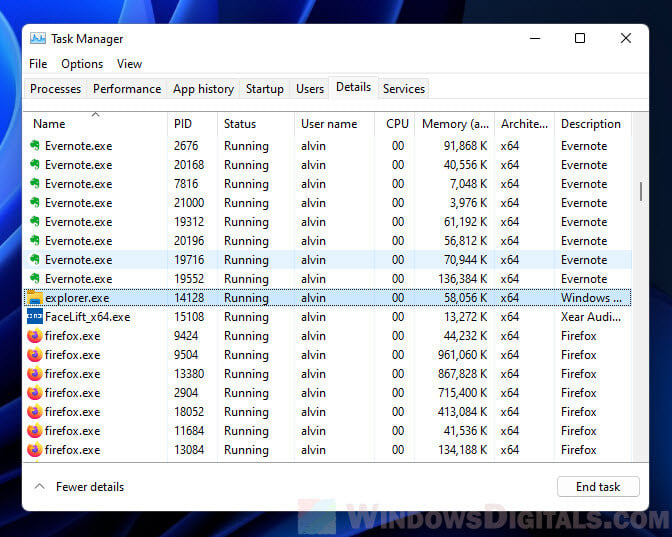Click Firefox icon in PID 18052 row
672x537 pixels.
[35, 411]
